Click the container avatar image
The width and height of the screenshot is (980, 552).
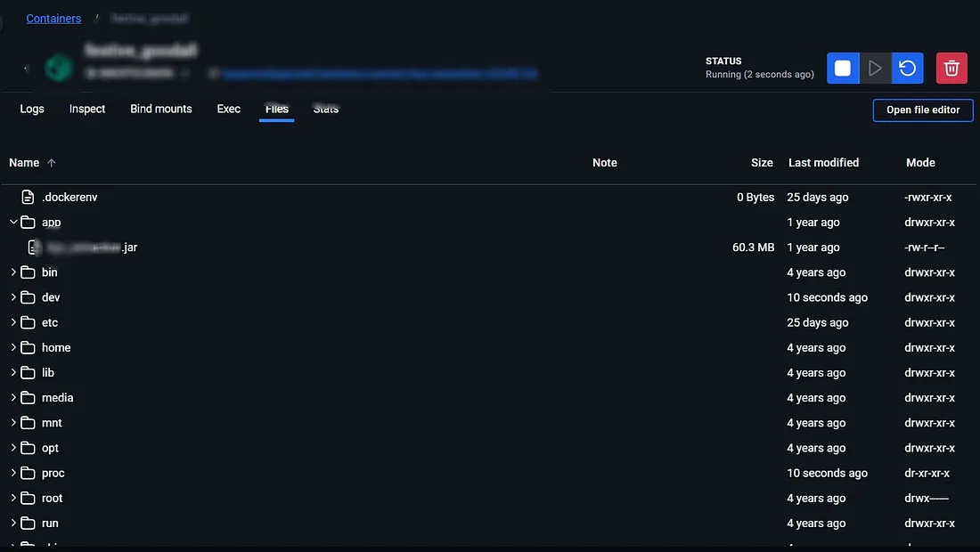(58, 67)
